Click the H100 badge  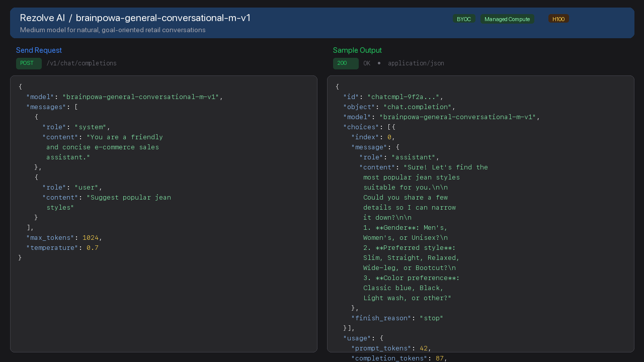tap(558, 19)
